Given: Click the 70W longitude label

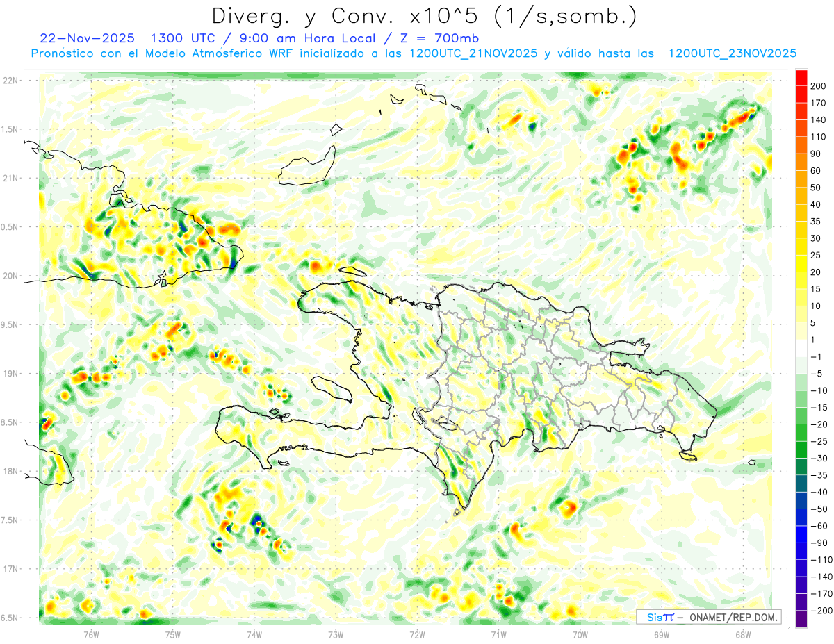Looking at the screenshot, I should pos(580,634).
